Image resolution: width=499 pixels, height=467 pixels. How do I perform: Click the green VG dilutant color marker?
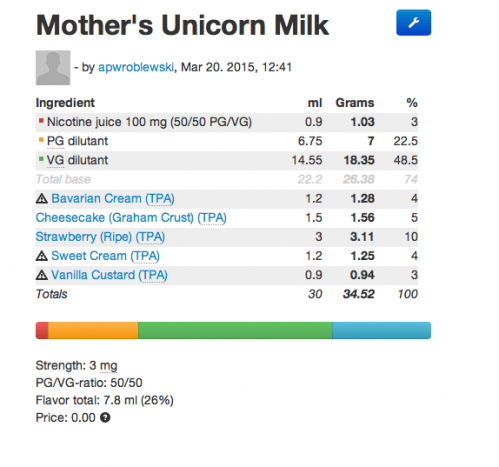(x=41, y=159)
